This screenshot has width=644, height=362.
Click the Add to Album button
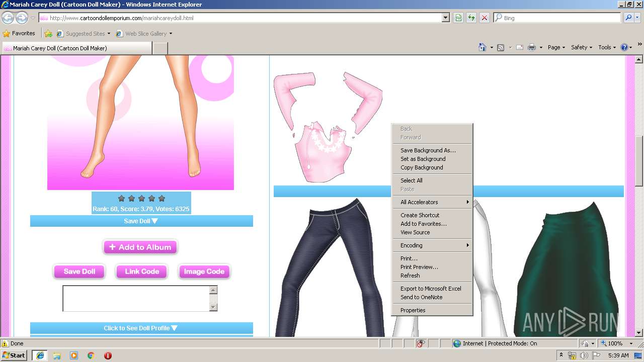[140, 247]
